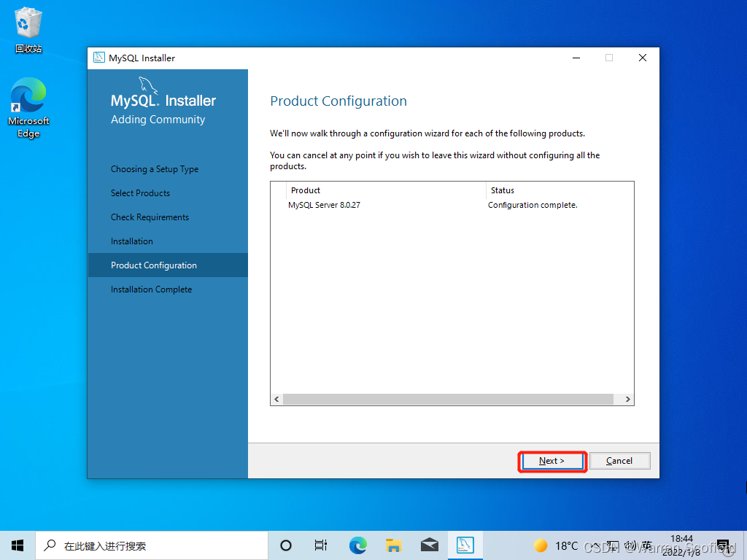Select the Product Configuration step
The height and width of the screenshot is (560, 747).
click(168, 265)
